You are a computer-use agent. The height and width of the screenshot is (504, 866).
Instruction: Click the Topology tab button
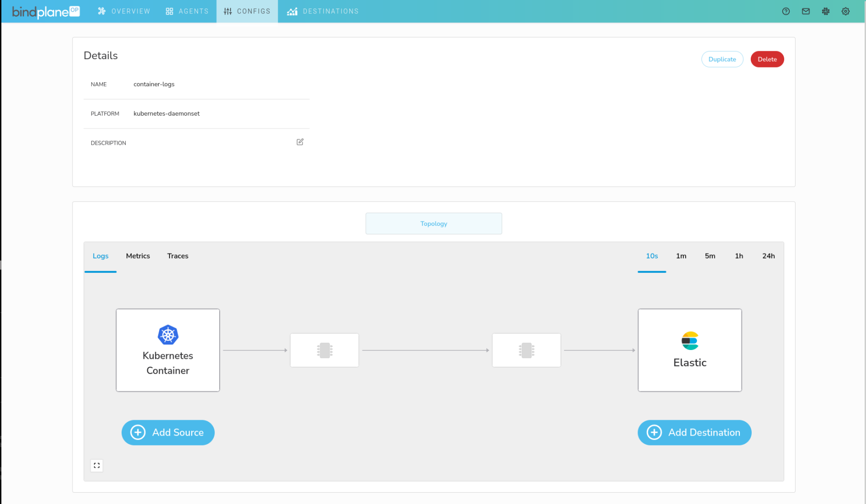433,223
